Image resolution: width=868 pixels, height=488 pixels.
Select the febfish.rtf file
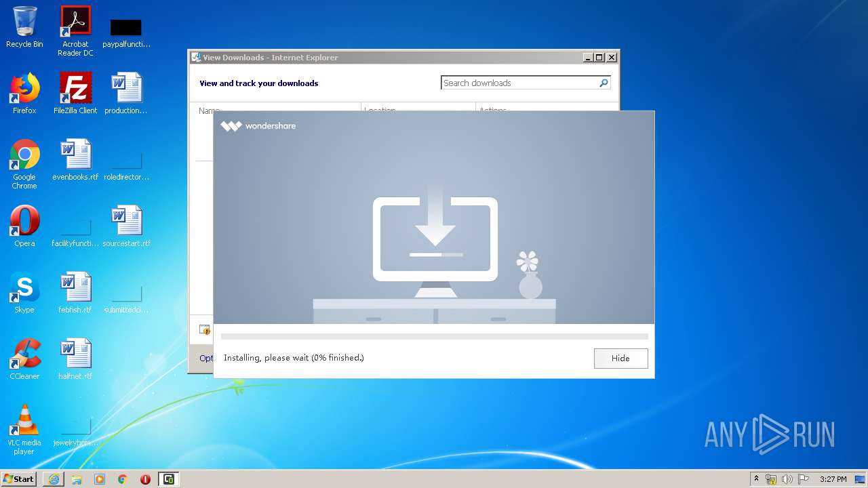(75, 293)
